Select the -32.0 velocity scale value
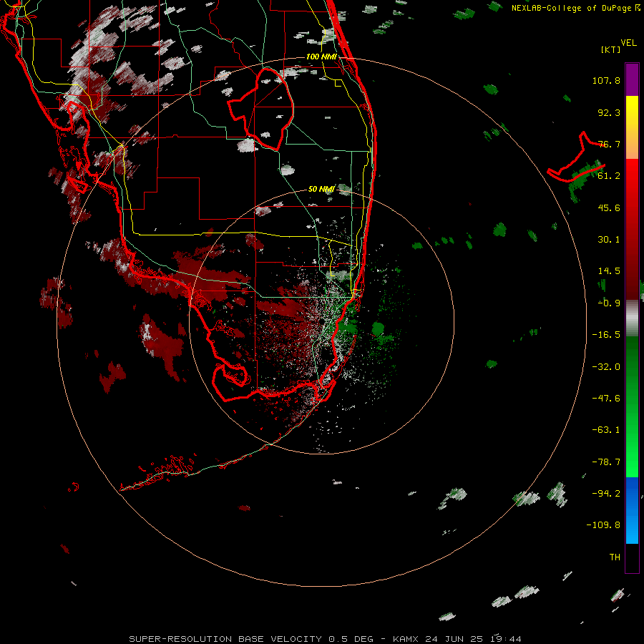Screen dimensions: 644x644 coord(606,367)
